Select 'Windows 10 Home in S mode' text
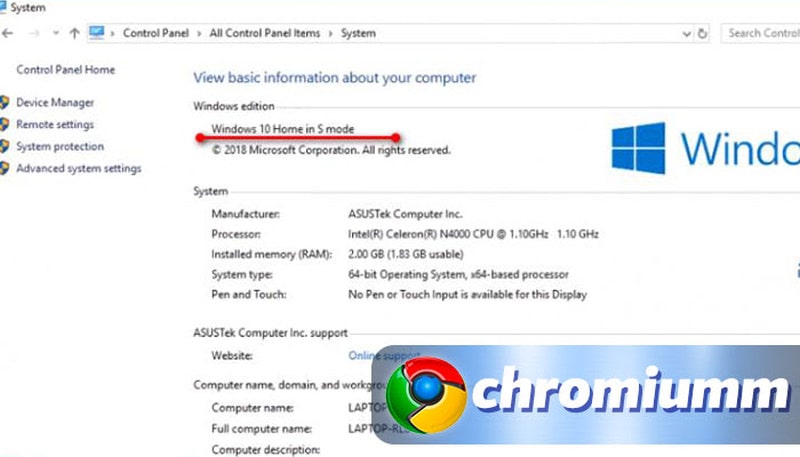The height and width of the screenshot is (457, 800). pos(283,129)
